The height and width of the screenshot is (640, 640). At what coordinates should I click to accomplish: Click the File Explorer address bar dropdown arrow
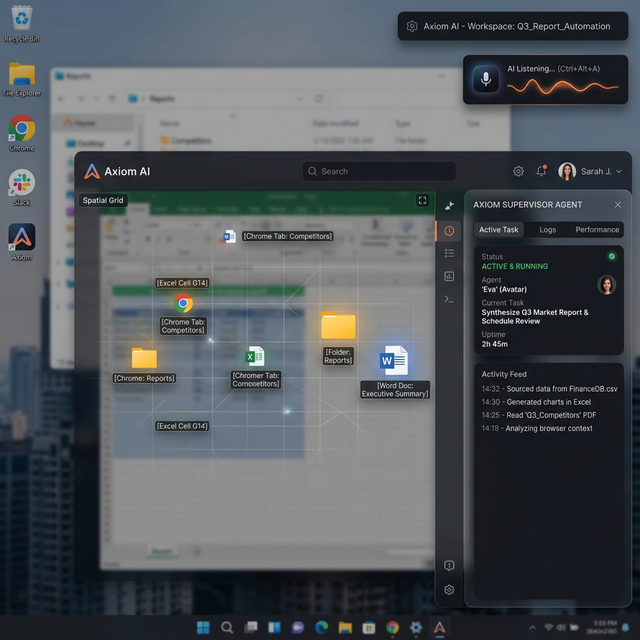300,99
